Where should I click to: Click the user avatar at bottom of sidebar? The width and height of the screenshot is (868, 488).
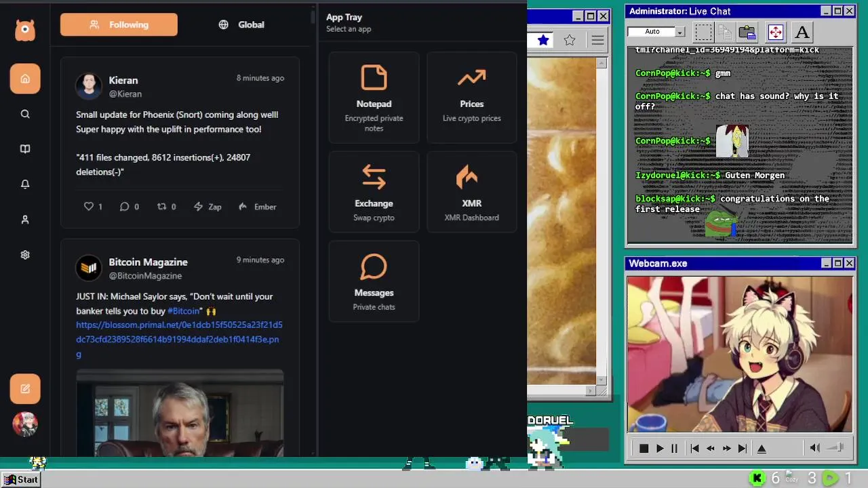25,424
